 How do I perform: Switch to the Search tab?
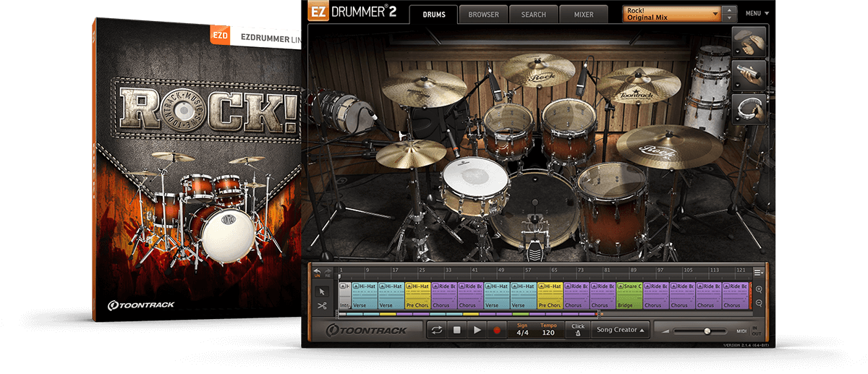click(533, 14)
